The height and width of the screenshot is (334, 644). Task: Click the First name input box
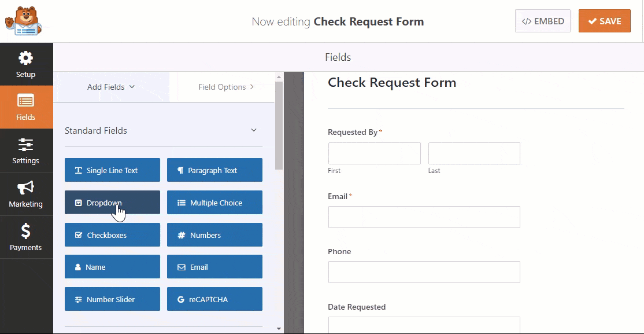click(374, 153)
